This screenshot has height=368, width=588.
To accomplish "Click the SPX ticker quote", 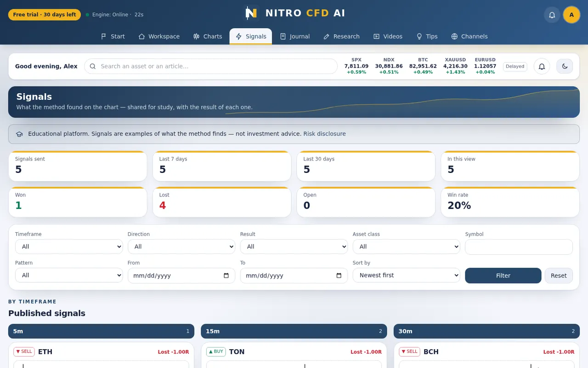I will pos(356,66).
